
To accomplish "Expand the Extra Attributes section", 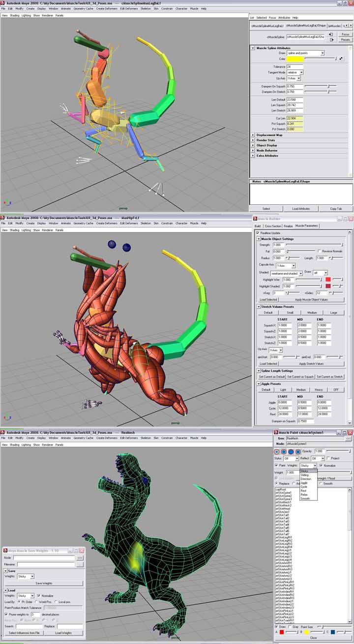I will click(253, 156).
